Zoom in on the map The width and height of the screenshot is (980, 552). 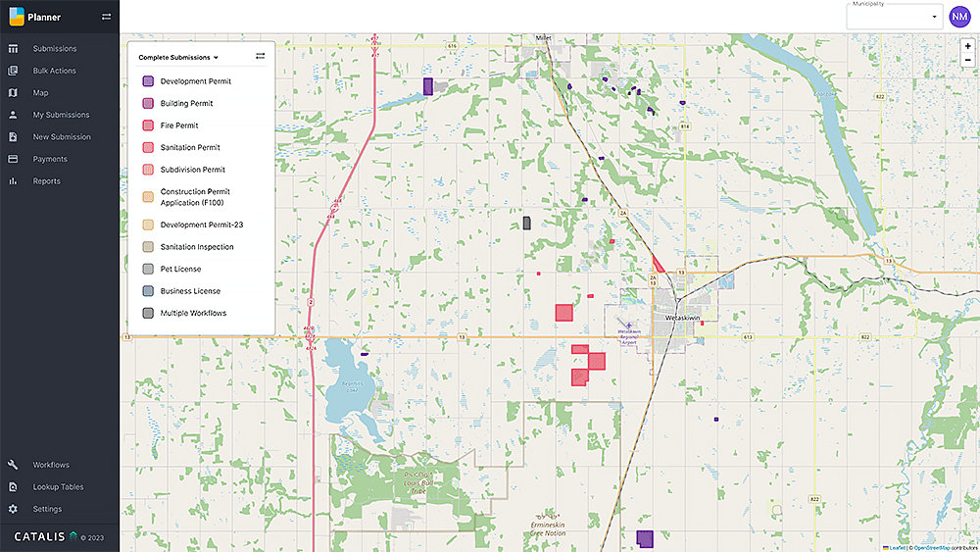coord(967,46)
